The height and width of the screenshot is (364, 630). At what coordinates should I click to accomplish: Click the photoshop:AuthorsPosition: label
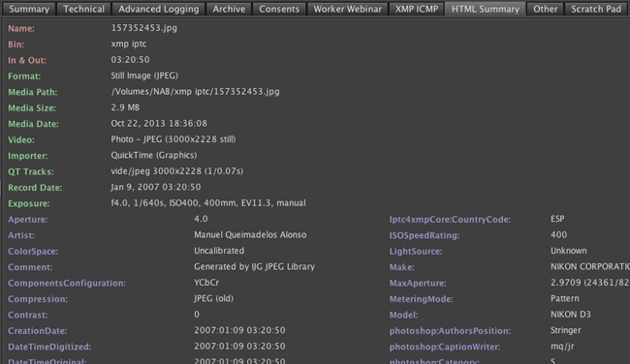point(450,331)
